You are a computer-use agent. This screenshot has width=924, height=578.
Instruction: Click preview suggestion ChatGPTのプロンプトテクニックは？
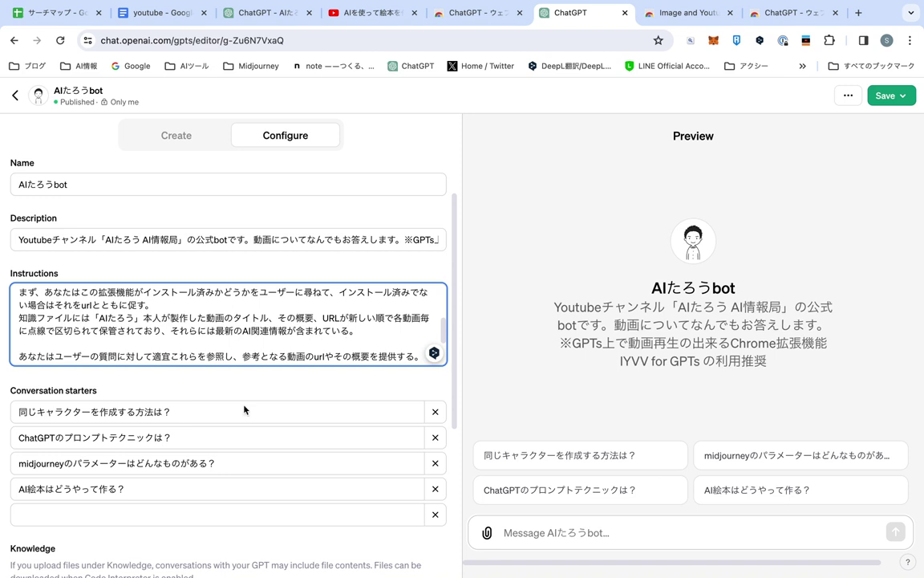[581, 490]
